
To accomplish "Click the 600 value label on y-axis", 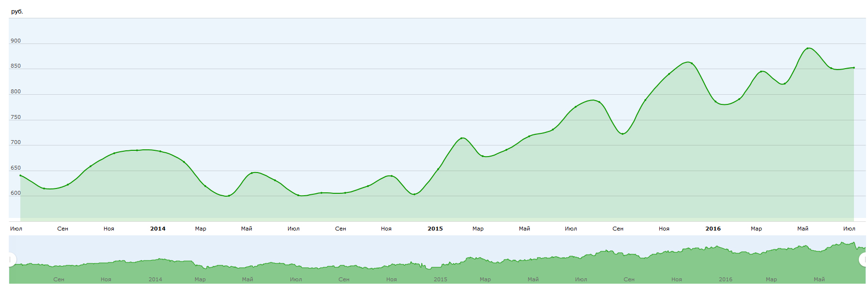I will [x=16, y=193].
